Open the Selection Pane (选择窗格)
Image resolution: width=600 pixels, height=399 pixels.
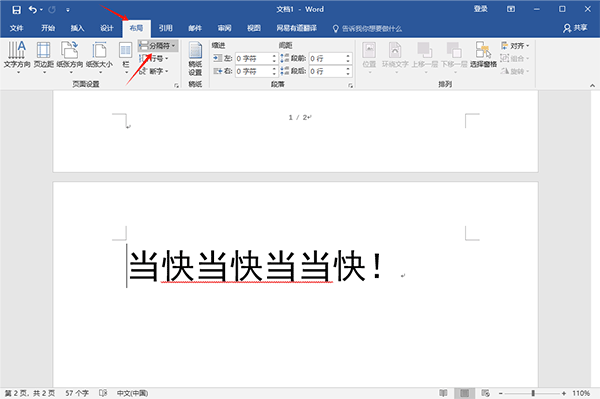[x=483, y=55]
